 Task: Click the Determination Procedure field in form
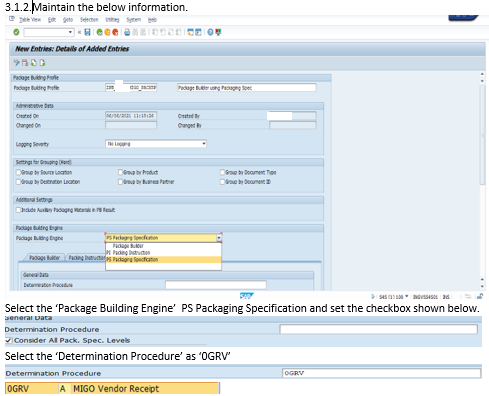[x=216, y=285]
